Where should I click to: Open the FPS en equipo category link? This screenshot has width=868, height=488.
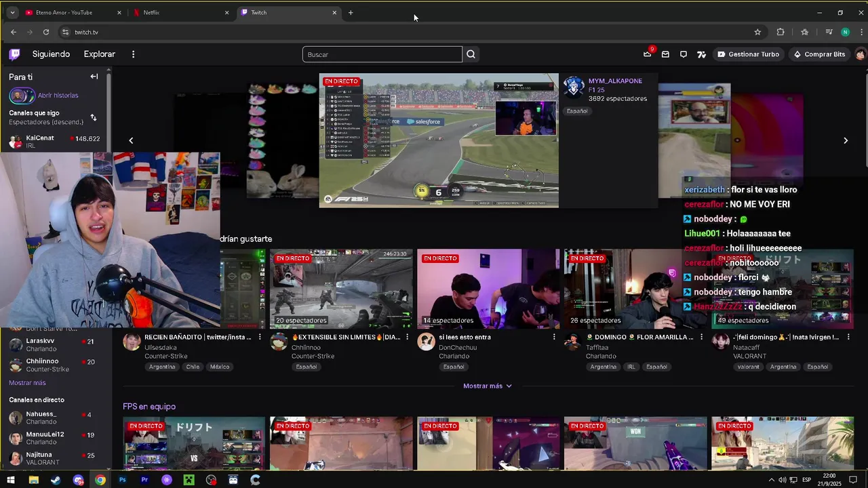(149, 407)
